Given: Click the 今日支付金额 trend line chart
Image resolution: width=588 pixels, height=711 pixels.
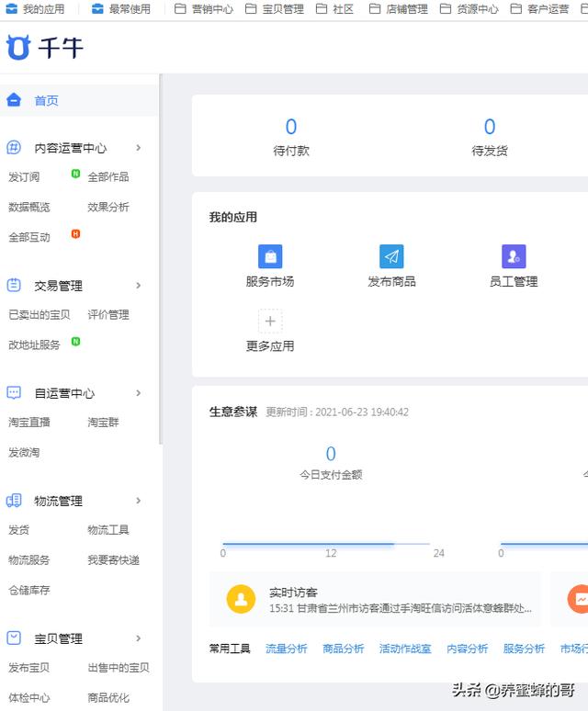Looking at the screenshot, I should (326, 543).
